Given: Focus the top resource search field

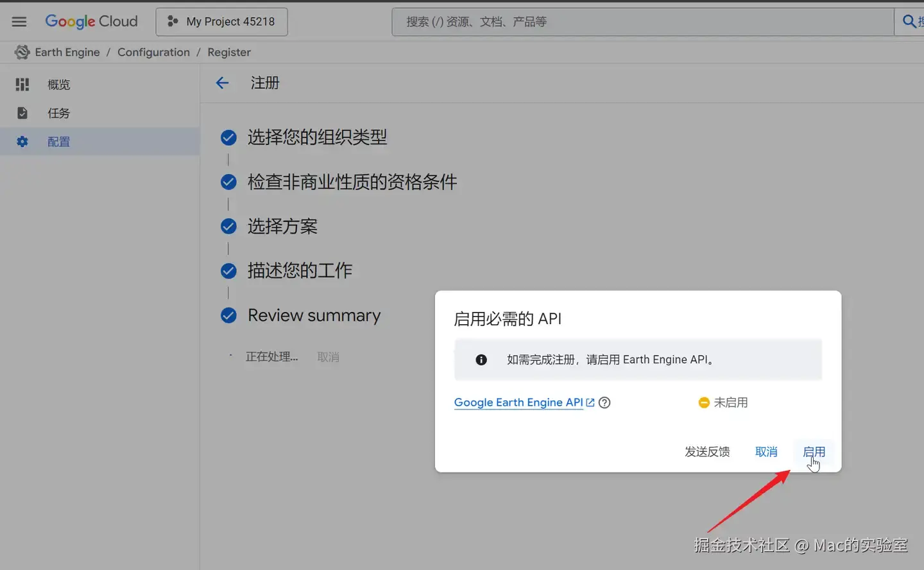Looking at the screenshot, I should (x=642, y=22).
